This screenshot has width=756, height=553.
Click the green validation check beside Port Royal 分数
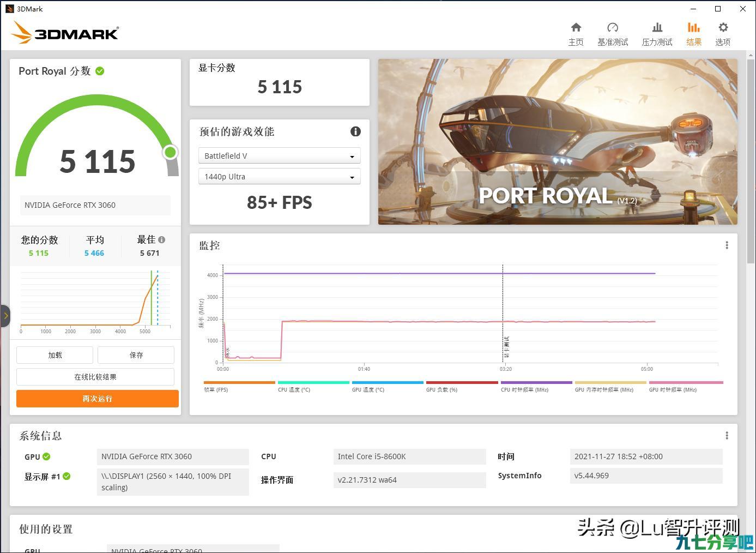coord(100,71)
